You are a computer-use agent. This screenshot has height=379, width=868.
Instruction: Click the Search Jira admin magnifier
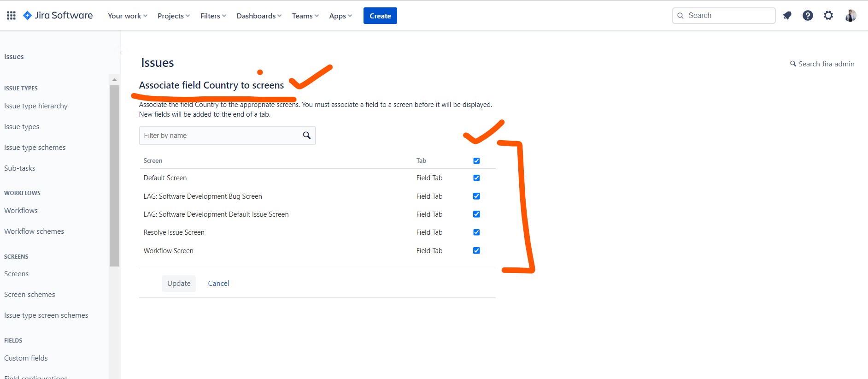(793, 64)
